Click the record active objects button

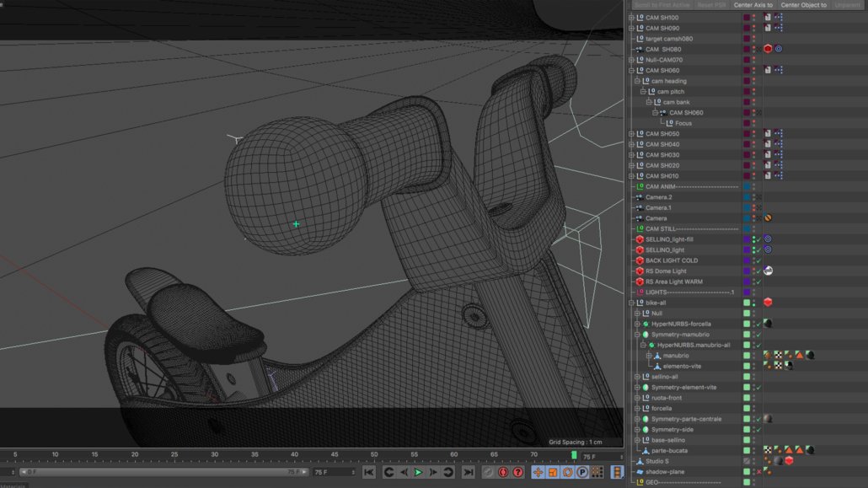[488, 472]
